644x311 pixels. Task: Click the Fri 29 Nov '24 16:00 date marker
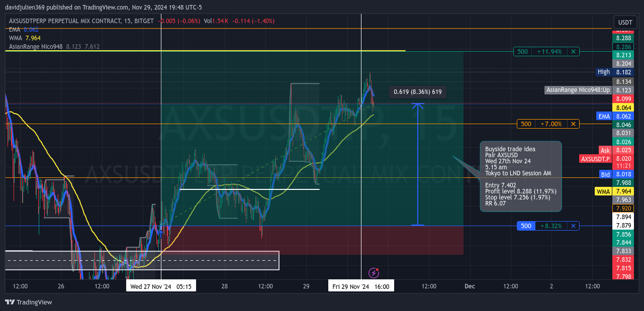(361, 286)
